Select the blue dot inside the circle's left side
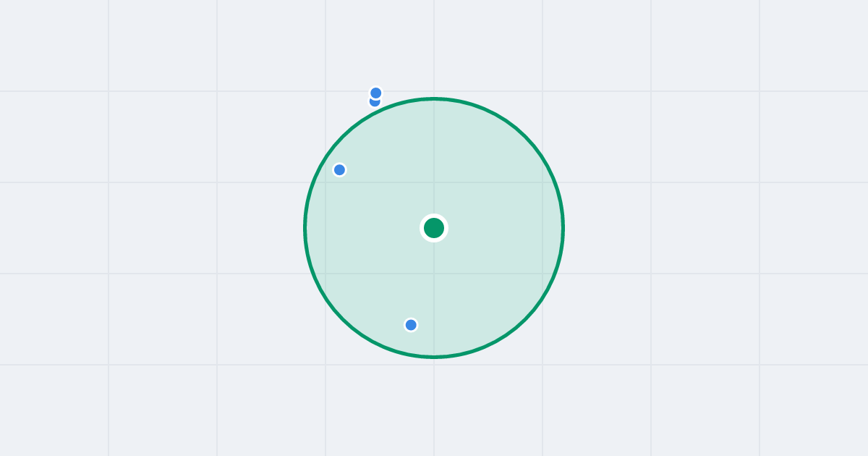868x456 pixels. 339,170
